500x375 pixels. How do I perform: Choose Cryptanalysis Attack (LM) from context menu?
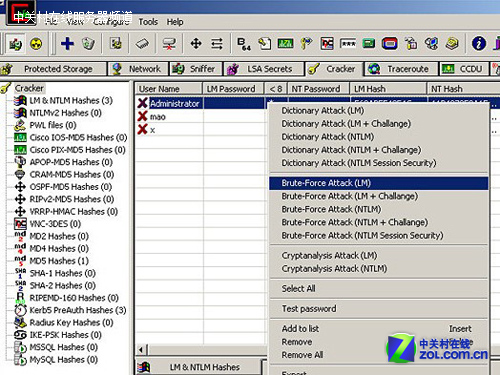pos(329,256)
